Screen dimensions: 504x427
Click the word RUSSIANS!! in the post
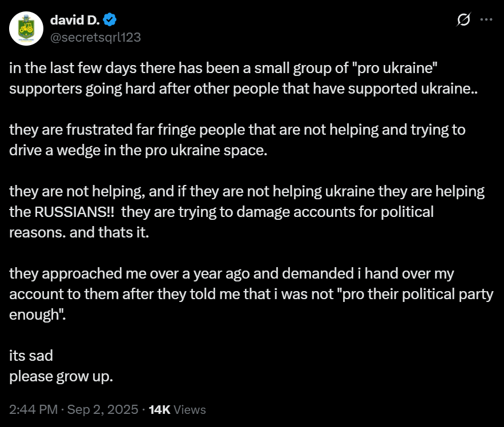click(x=74, y=212)
